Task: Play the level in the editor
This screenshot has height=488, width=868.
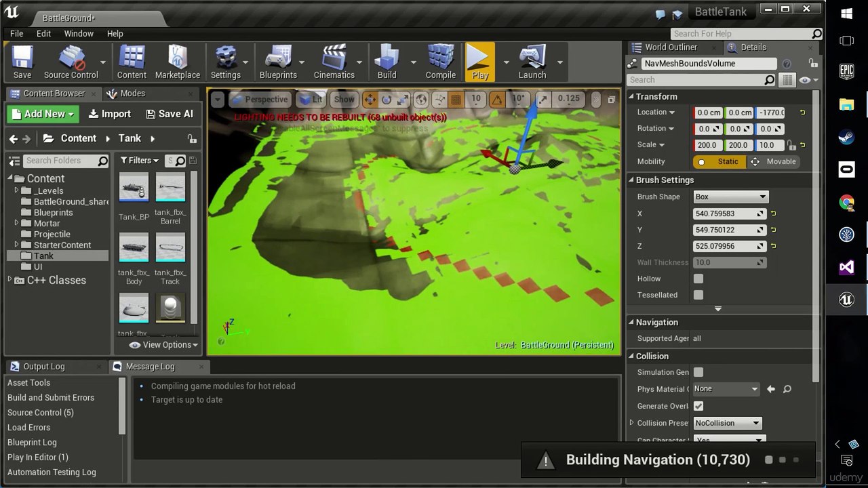Action: pyautogui.click(x=480, y=62)
